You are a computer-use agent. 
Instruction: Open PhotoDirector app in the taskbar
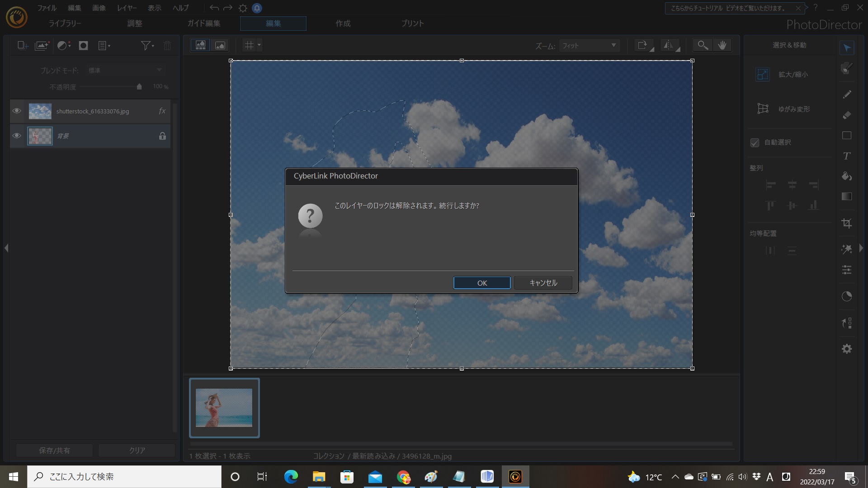coord(515,477)
